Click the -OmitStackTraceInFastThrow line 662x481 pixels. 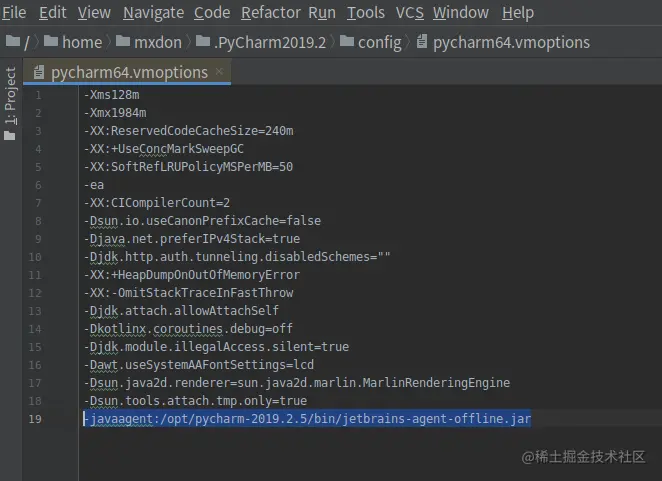pos(188,293)
